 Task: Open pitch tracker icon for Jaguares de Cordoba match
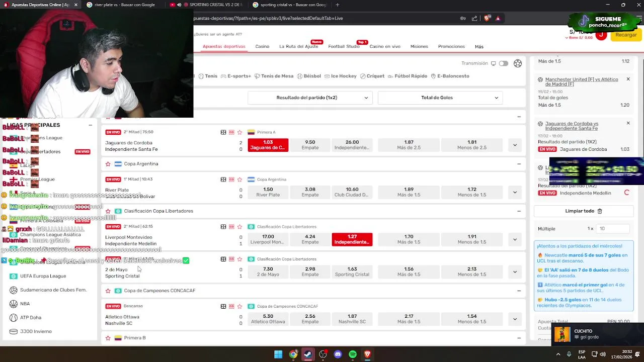(223, 132)
